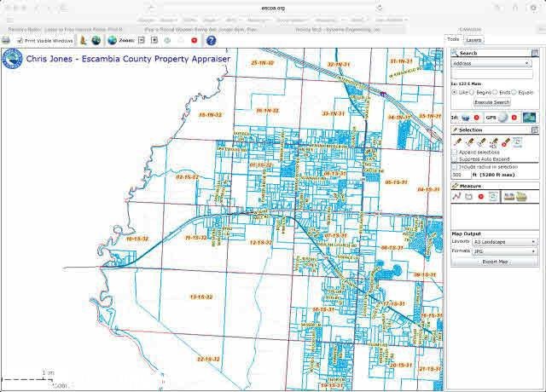This screenshot has width=546, height=392.
Task: Select the measure line tool
Action: [456, 196]
